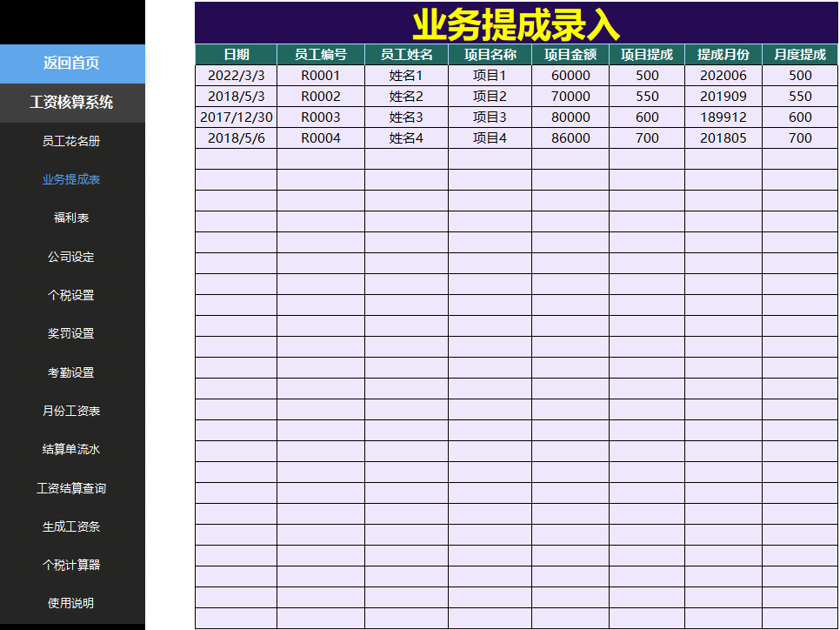Select project amount cell 60000

[570, 76]
